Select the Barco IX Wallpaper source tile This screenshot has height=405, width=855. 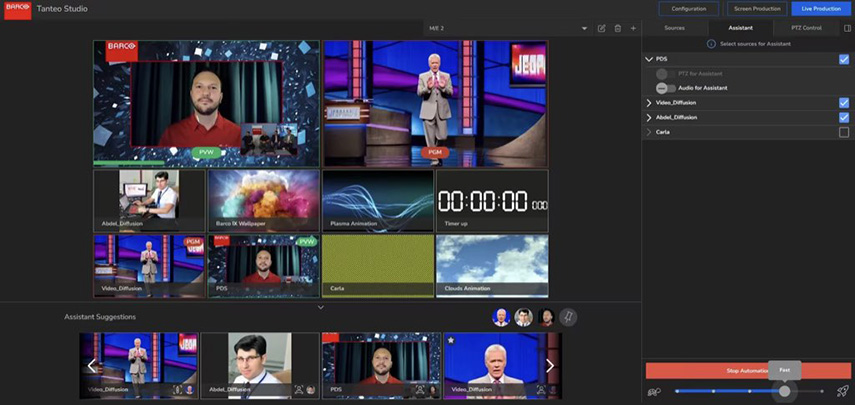263,201
